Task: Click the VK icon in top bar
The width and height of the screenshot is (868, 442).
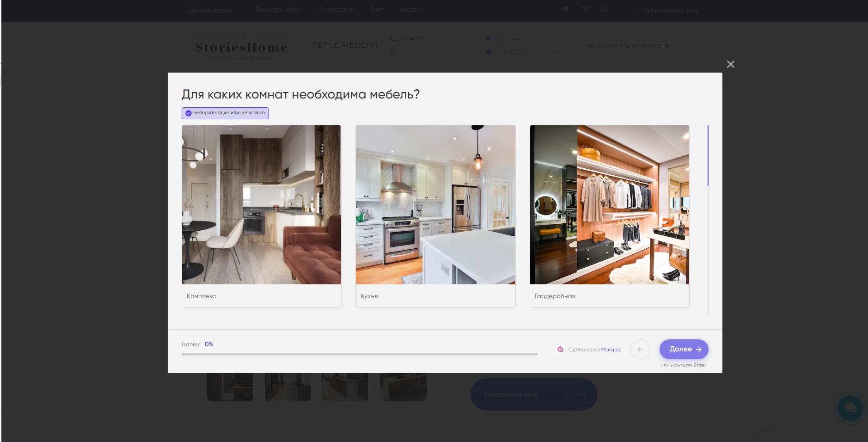Action: tap(586, 9)
